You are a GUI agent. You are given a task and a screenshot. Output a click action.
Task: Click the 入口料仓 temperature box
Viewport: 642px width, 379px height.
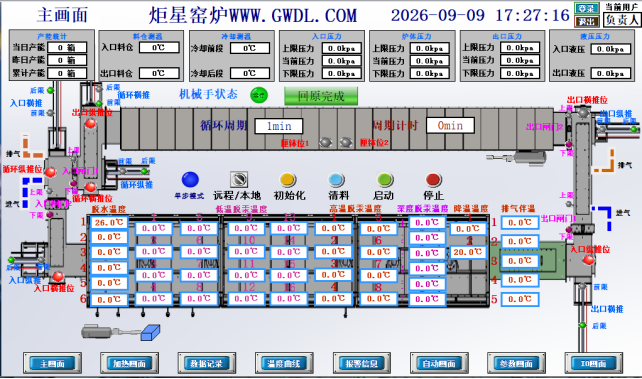159,47
